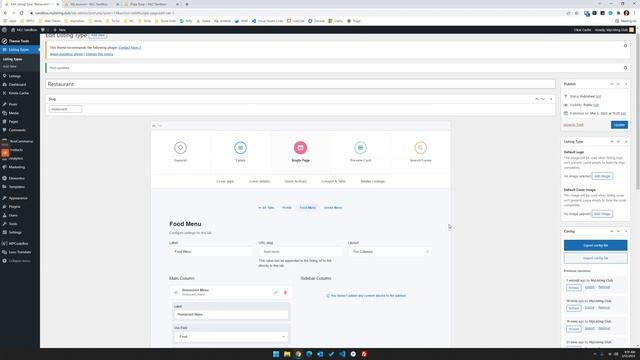
Task: Click inside the Restaurant title field
Action: tap(300, 84)
